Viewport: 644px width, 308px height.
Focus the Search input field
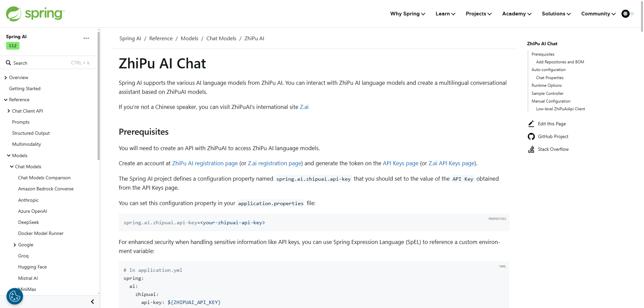pos(48,63)
